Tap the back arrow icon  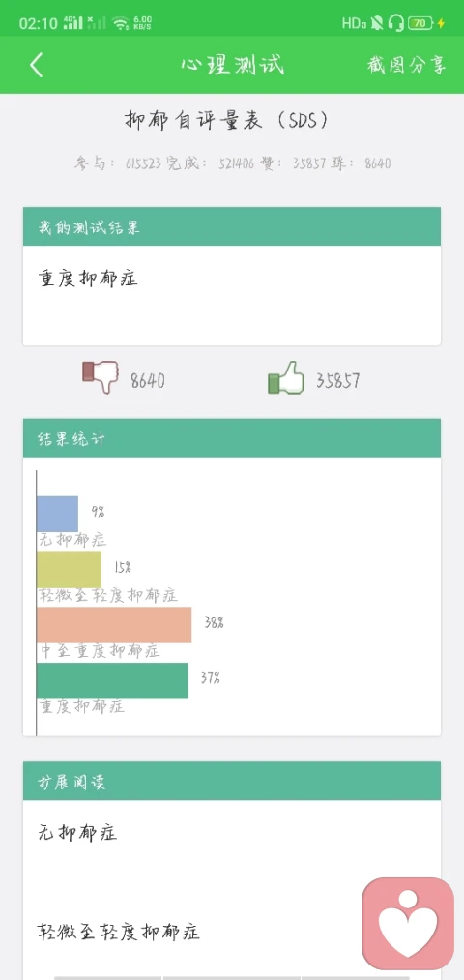(x=36, y=65)
